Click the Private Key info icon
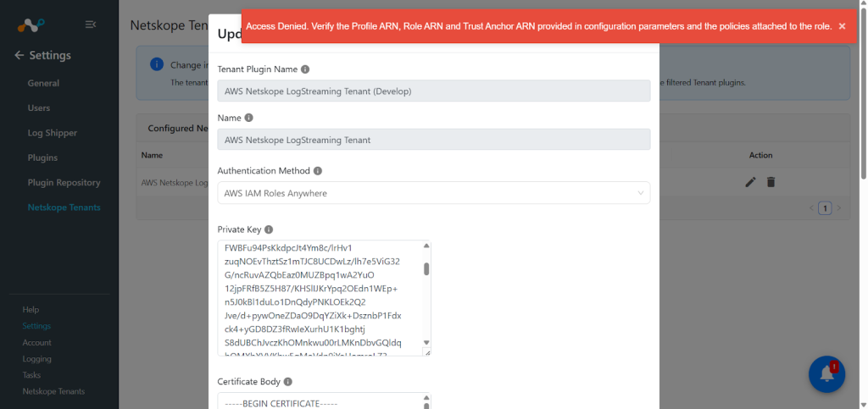 (x=269, y=229)
